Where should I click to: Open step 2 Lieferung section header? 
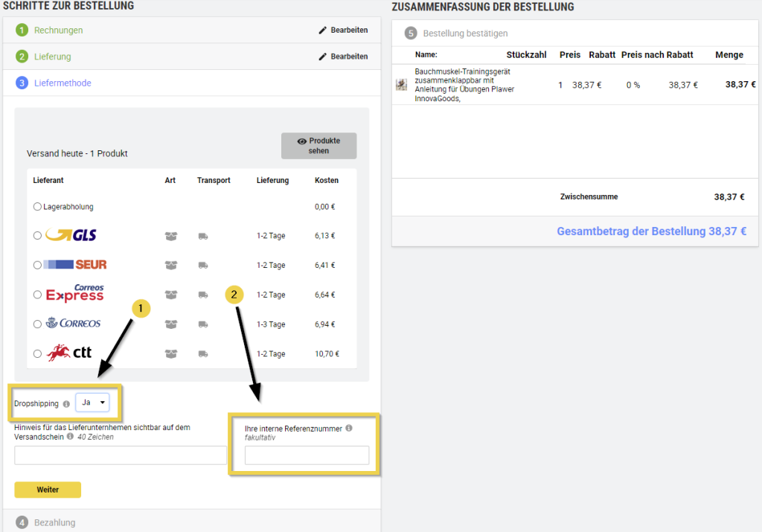pyautogui.click(x=52, y=57)
